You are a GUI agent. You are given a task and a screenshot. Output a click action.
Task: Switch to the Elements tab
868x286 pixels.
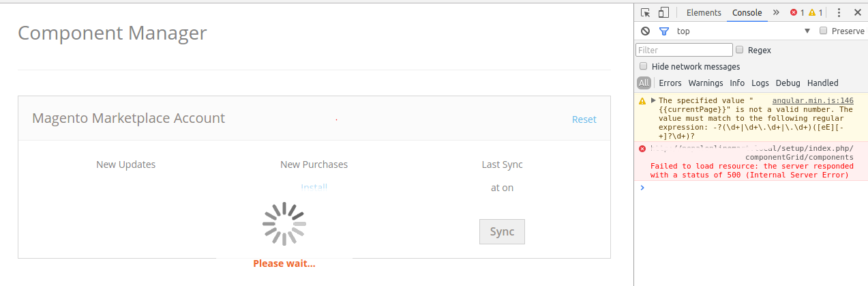coord(704,12)
